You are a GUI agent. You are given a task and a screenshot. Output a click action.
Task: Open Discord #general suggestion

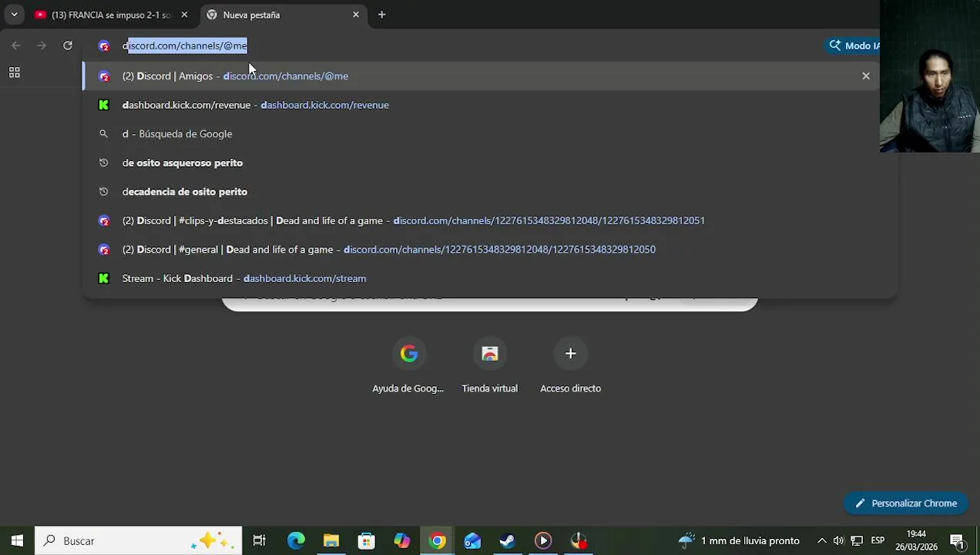pos(489,250)
